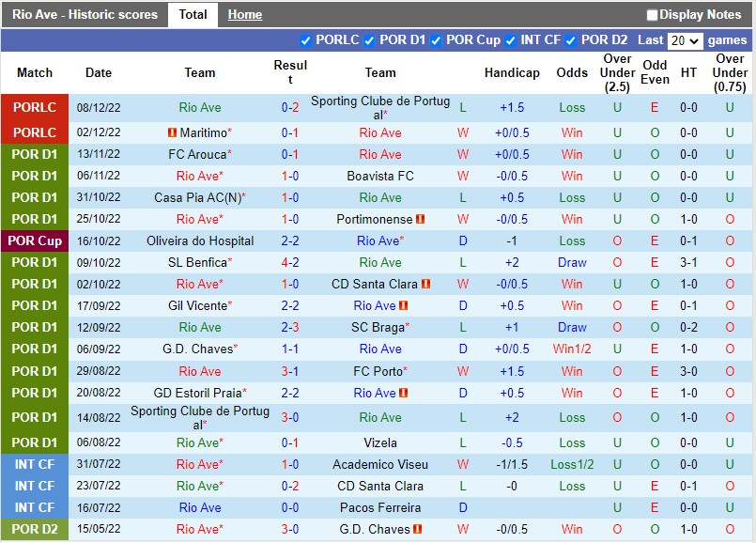The width and height of the screenshot is (756, 543).
Task: Enable the Display Notes checkbox
Action: coord(652,15)
